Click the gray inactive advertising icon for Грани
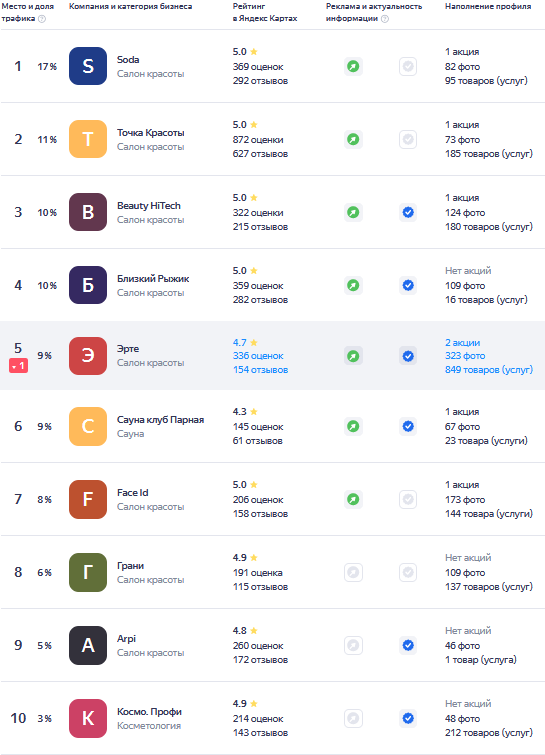Image resolution: width=545 pixels, height=755 pixels. pyautogui.click(x=353, y=573)
